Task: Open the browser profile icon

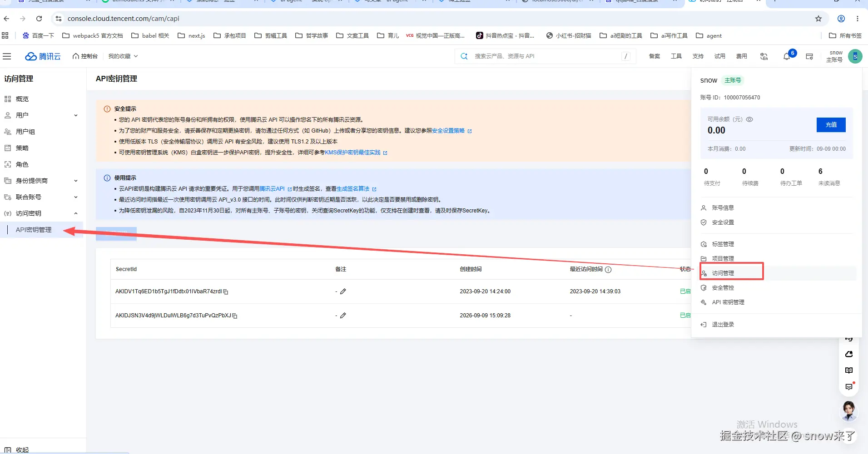Action: 841,19
